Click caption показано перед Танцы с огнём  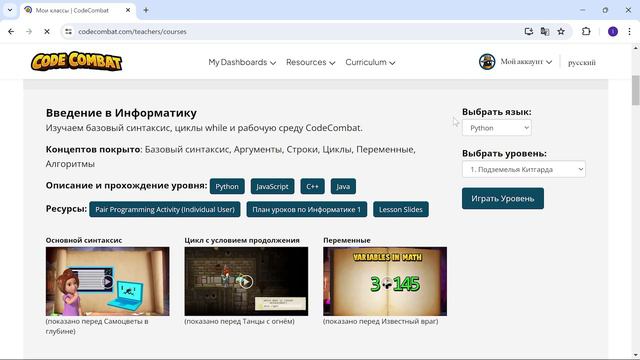[x=239, y=321]
